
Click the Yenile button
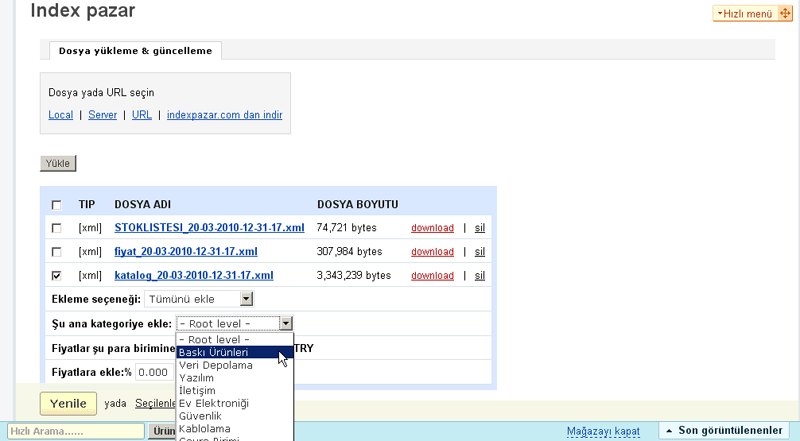[x=68, y=404]
